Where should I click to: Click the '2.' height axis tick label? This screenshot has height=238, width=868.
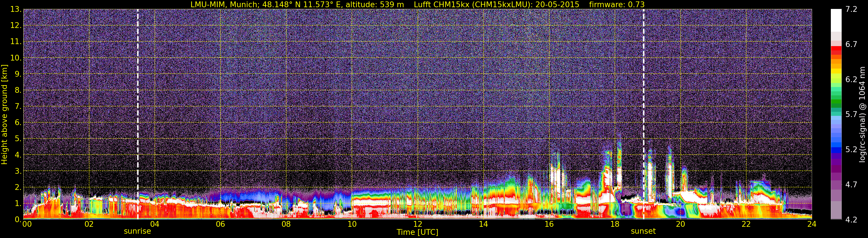coord(18,187)
